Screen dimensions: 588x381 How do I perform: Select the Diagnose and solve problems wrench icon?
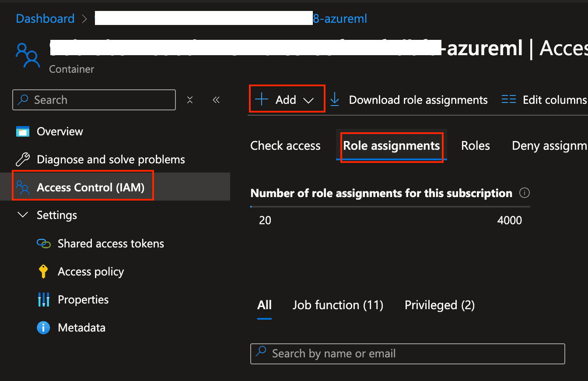tap(22, 159)
